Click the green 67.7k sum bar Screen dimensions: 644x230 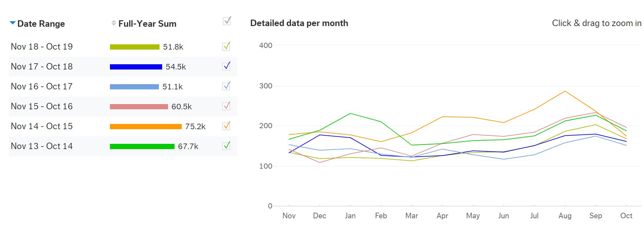[142, 146]
